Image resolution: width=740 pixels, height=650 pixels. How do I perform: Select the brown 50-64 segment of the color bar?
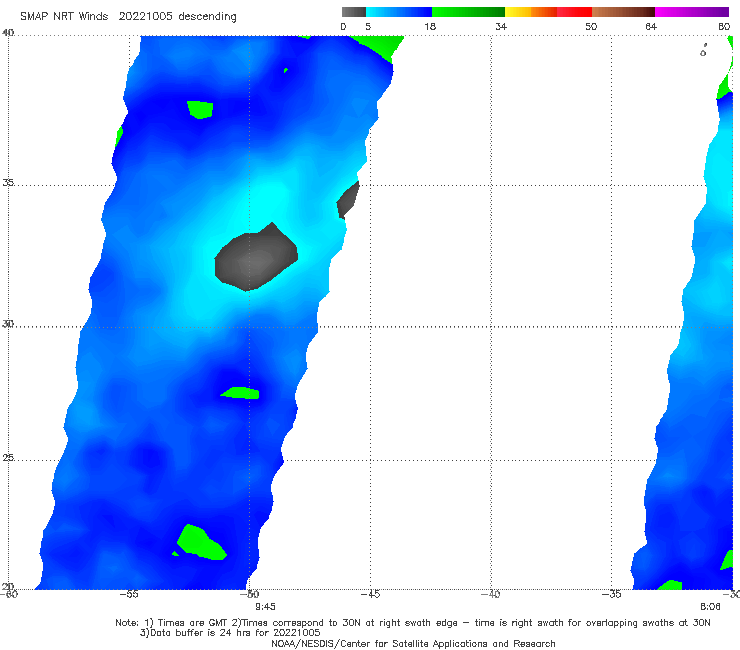pyautogui.click(x=623, y=12)
